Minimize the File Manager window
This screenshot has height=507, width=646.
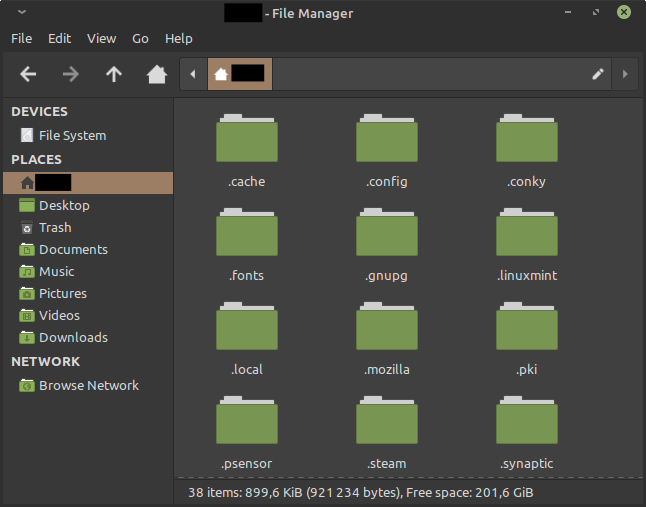tap(568, 12)
